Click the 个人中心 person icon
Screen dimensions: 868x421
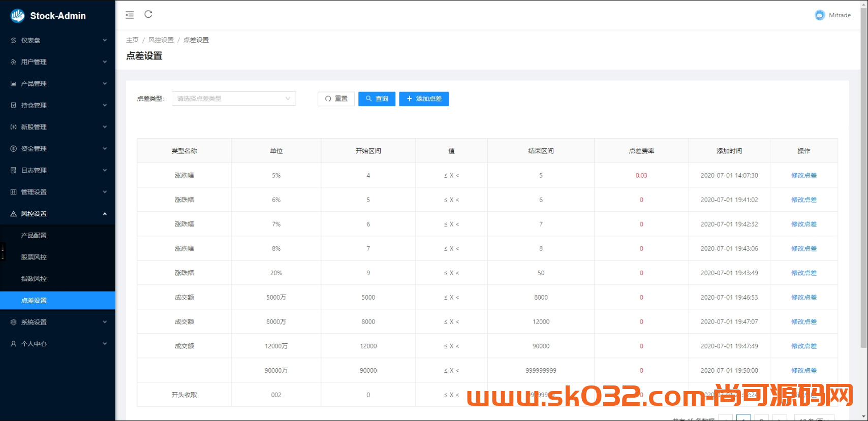click(x=13, y=344)
